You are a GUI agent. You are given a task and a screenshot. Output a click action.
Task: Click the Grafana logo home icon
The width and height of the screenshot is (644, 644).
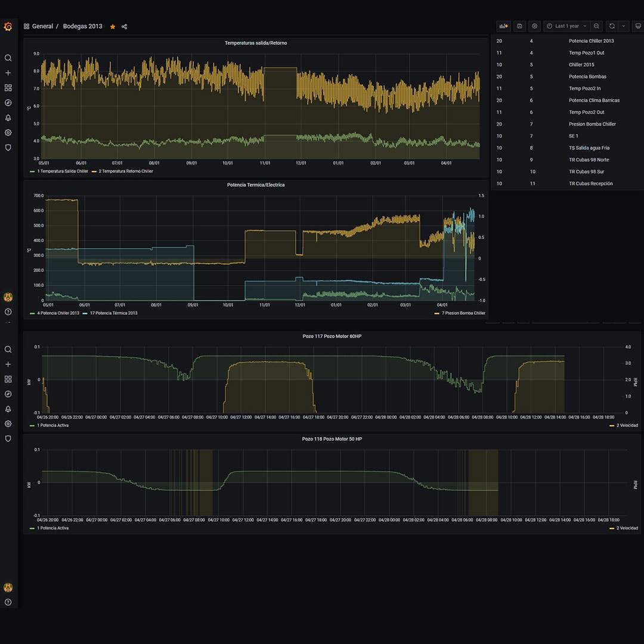click(8, 27)
